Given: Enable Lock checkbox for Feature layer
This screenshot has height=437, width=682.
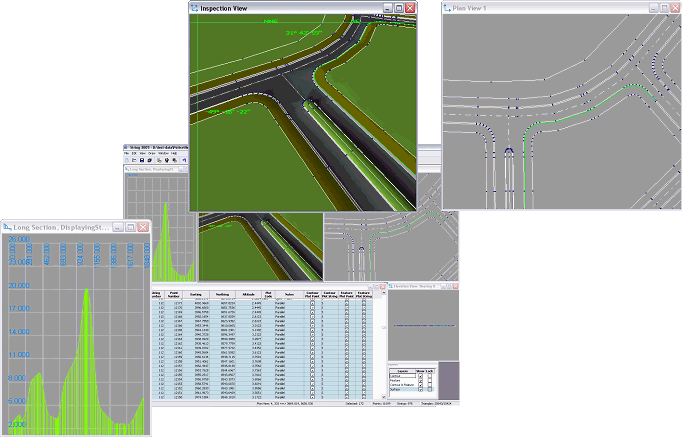Looking at the screenshot, I should [x=430, y=380].
